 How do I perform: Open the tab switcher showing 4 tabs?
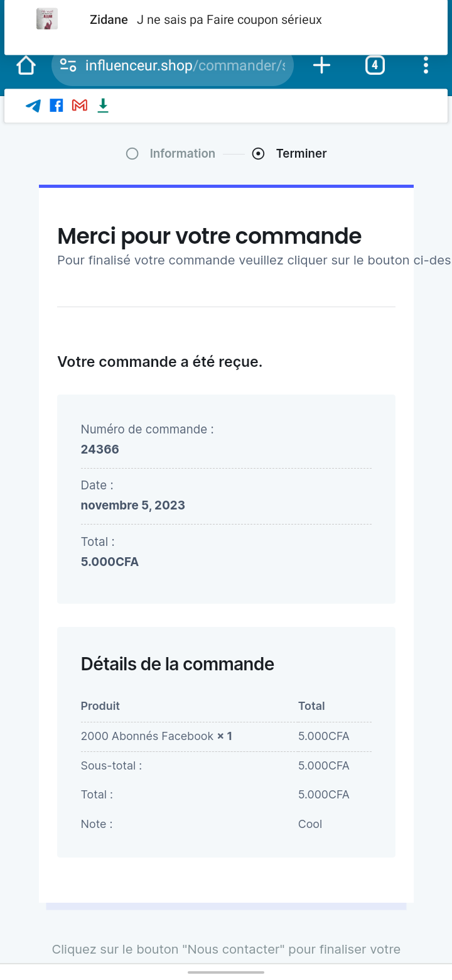[x=375, y=65]
